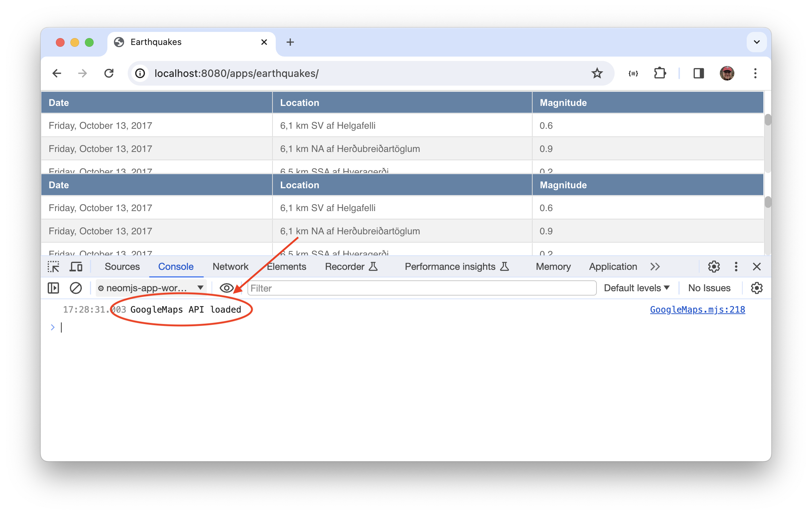
Task: Click in the console Filter field
Action: (x=421, y=288)
